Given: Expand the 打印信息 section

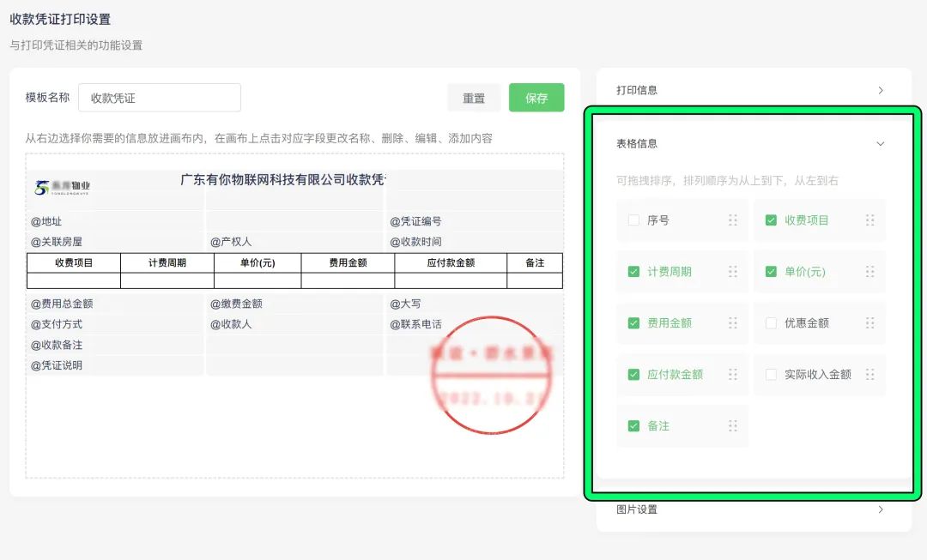Looking at the screenshot, I should click(x=880, y=90).
